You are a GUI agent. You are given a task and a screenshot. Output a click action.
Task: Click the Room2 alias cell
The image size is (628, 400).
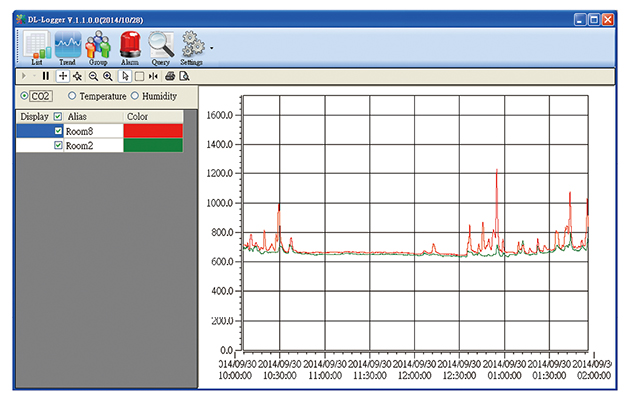[93, 145]
